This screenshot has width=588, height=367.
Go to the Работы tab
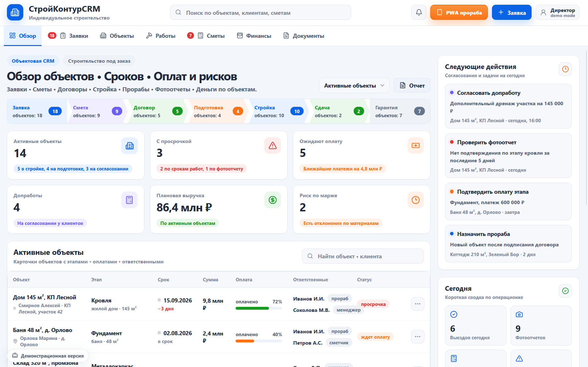coord(161,36)
